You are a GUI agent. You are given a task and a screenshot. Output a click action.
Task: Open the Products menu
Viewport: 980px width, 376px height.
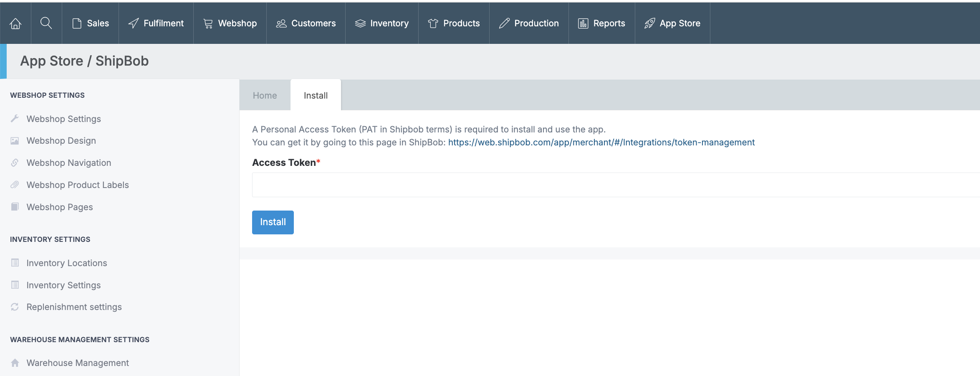click(454, 23)
